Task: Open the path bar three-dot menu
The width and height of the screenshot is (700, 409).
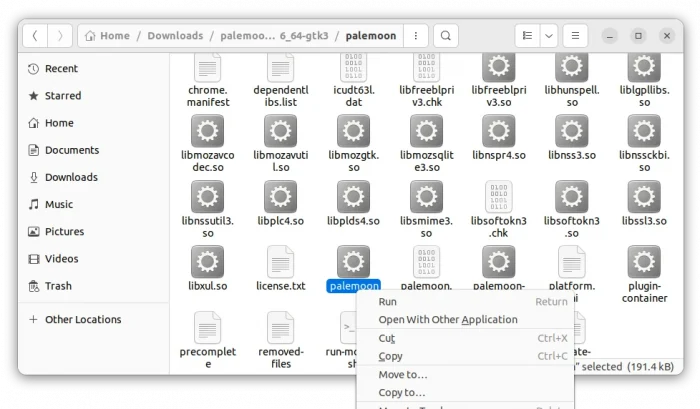Action: tap(416, 36)
